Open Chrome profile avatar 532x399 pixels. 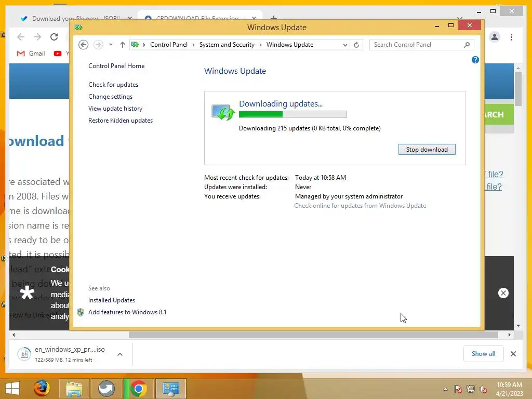point(495,37)
